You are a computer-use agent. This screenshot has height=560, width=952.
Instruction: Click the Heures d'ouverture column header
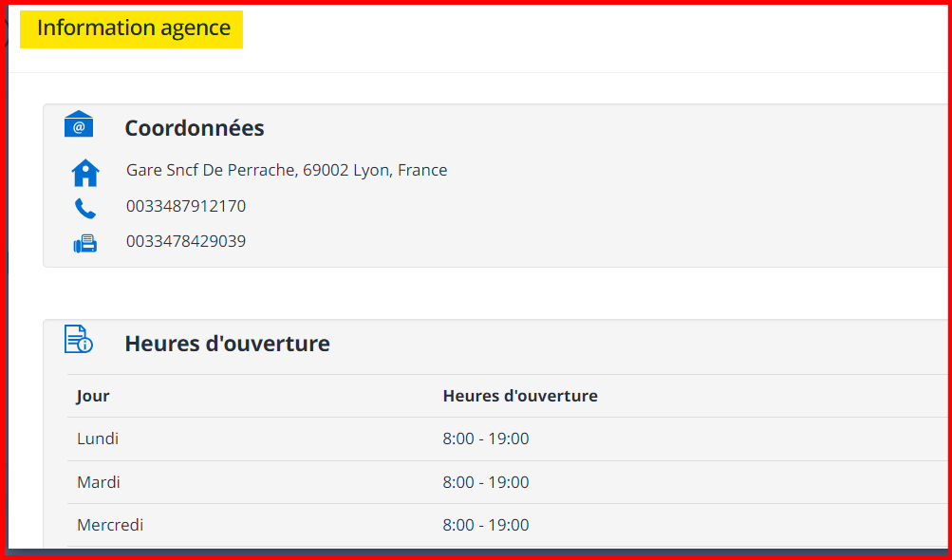(x=520, y=396)
